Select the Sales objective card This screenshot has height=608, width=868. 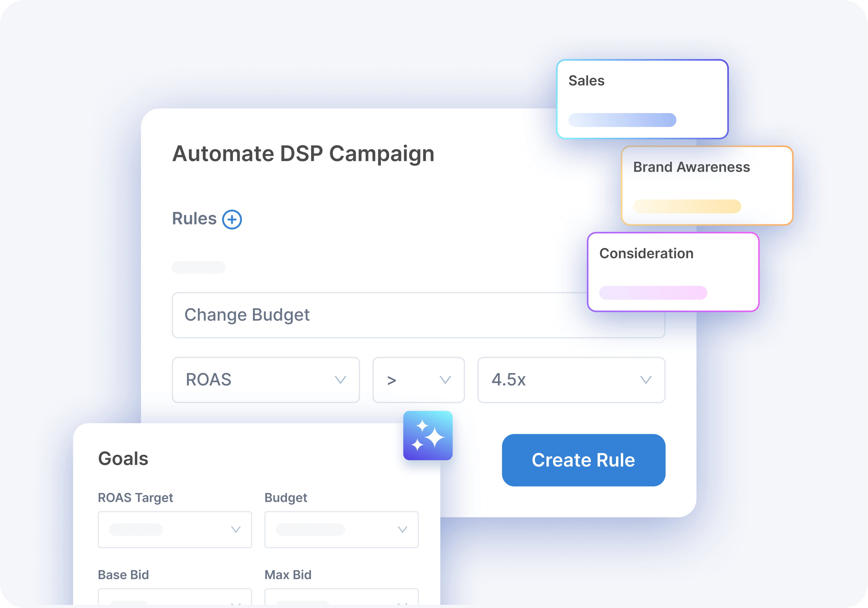(642, 99)
